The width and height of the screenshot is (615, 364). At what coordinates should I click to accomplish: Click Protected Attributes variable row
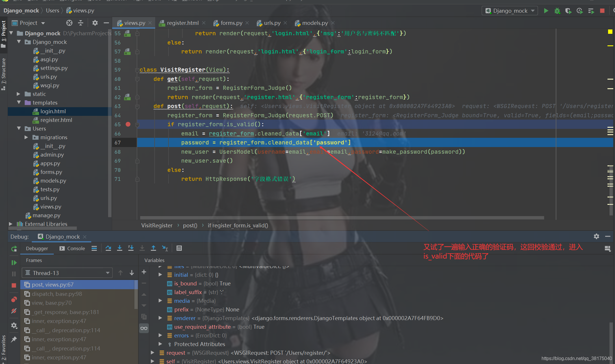199,344
